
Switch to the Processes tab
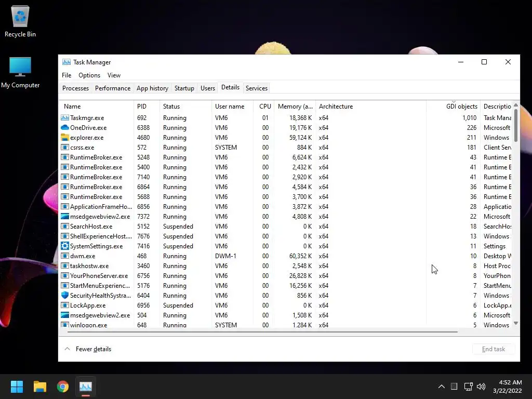click(75, 88)
